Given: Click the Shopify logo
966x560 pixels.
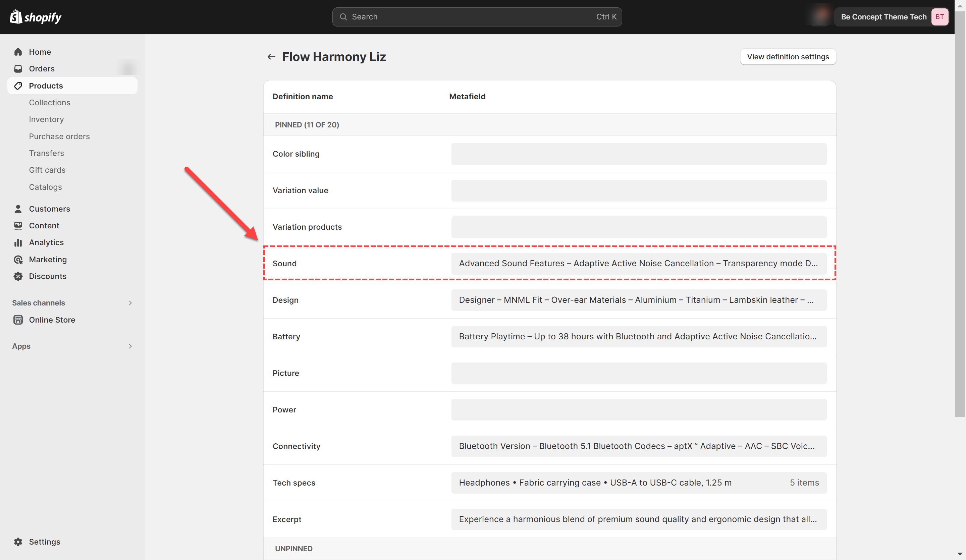Looking at the screenshot, I should (35, 17).
